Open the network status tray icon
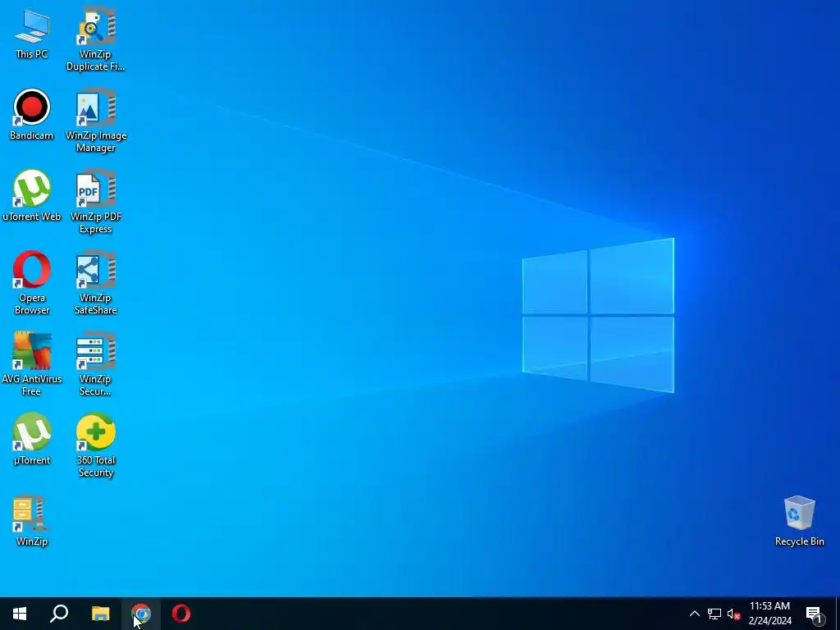 (714, 614)
